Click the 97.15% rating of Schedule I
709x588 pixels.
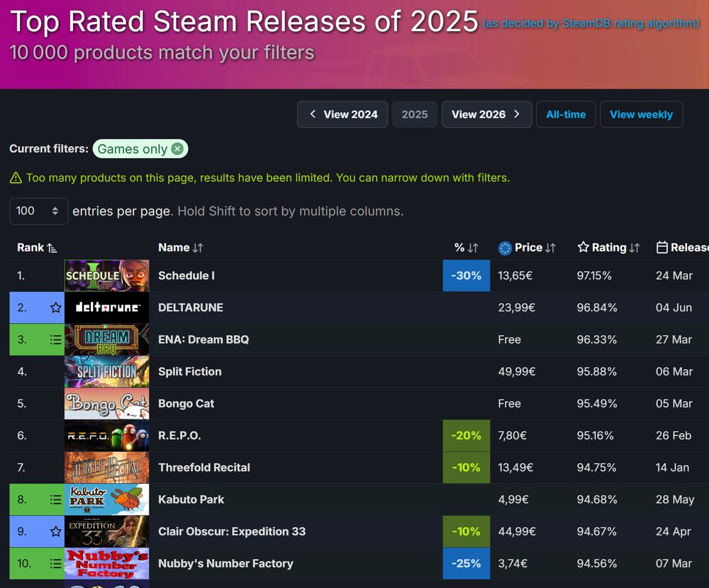(593, 276)
